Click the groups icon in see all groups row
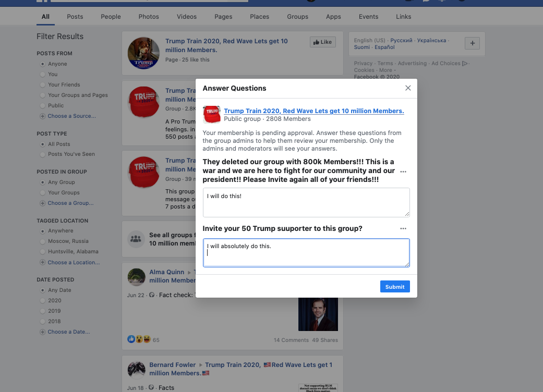Image resolution: width=543 pixels, height=392 pixels. click(x=136, y=239)
